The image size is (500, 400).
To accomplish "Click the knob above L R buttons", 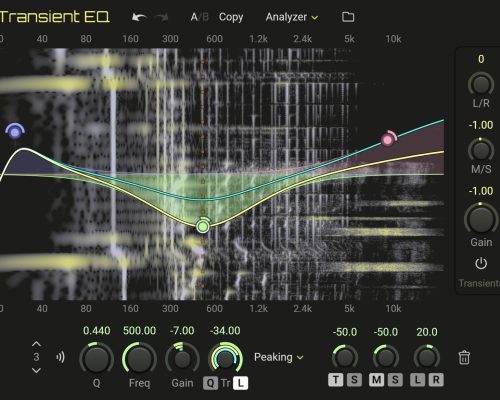I will pyautogui.click(x=427, y=357).
